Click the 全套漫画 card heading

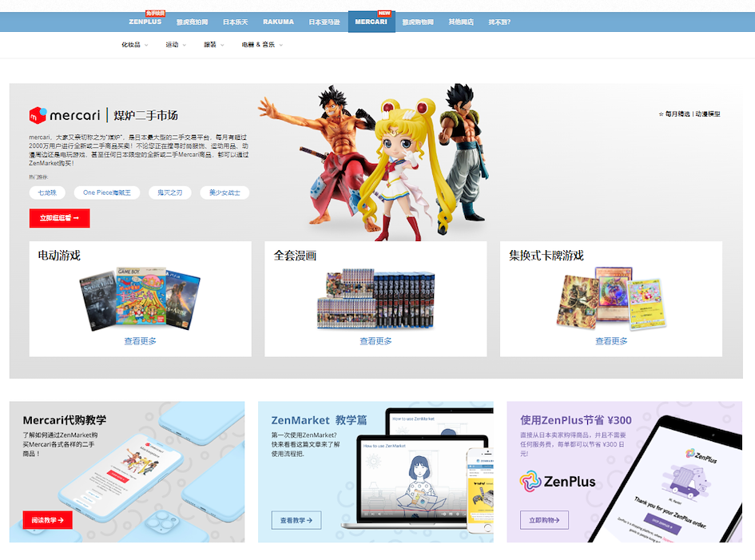pos(295,255)
